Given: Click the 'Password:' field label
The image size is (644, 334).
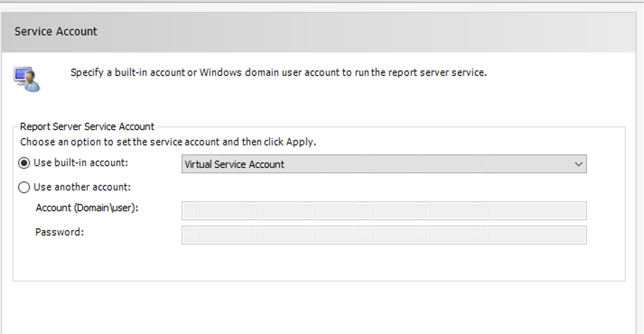Looking at the screenshot, I should (x=60, y=232).
